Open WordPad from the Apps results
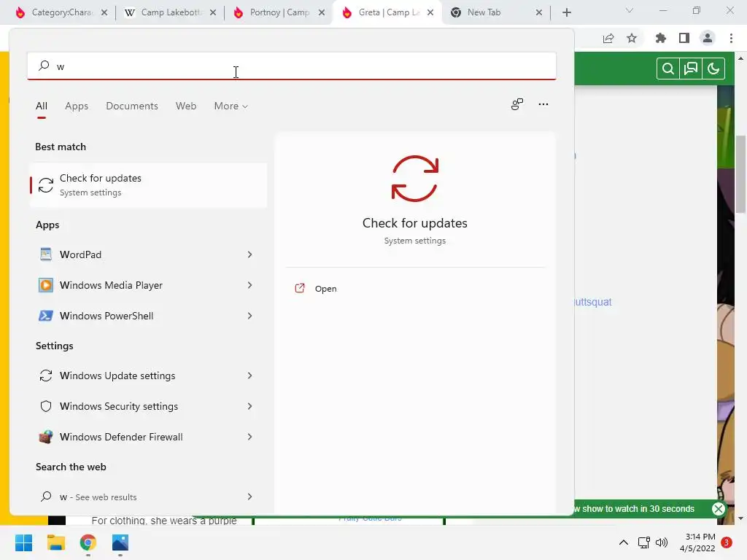This screenshot has width=747, height=560. [147, 254]
